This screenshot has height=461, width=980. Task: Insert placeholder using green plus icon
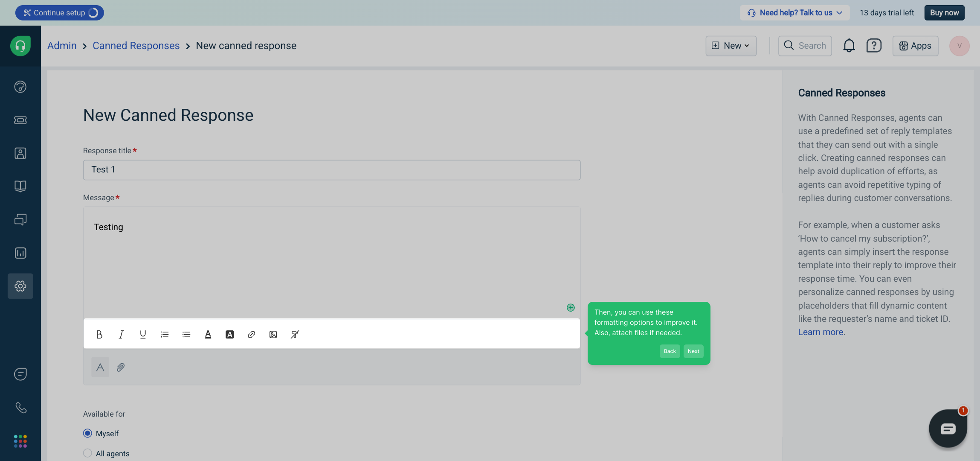(571, 308)
